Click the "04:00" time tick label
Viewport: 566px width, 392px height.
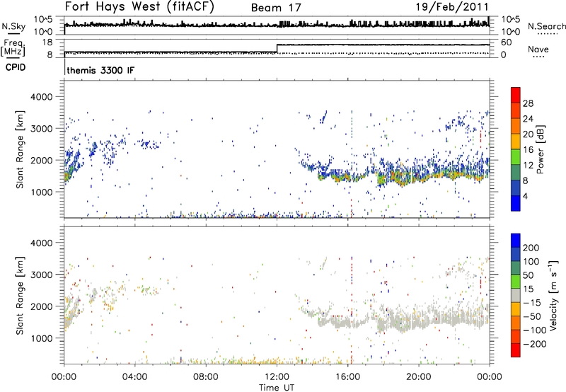[135, 377]
